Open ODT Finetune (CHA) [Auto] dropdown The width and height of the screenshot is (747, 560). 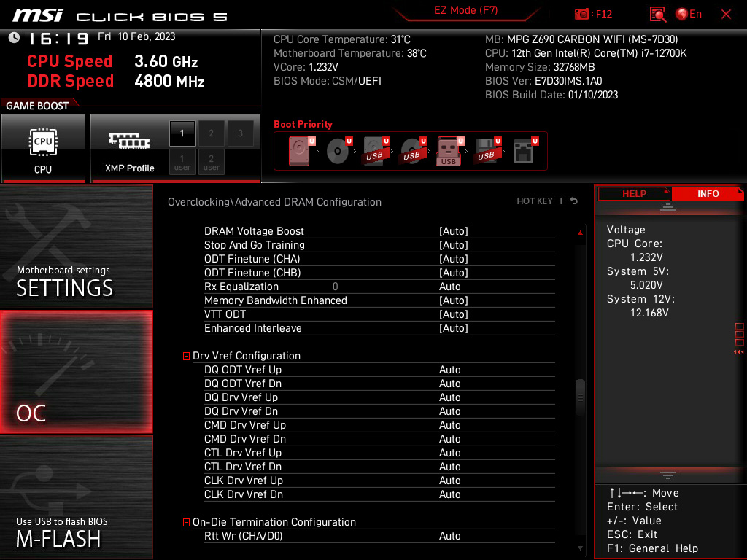click(454, 259)
